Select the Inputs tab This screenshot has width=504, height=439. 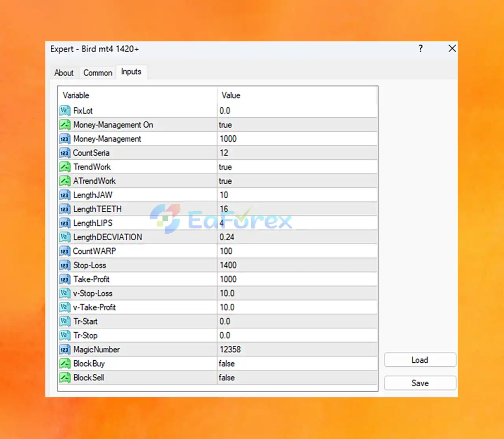pos(131,72)
